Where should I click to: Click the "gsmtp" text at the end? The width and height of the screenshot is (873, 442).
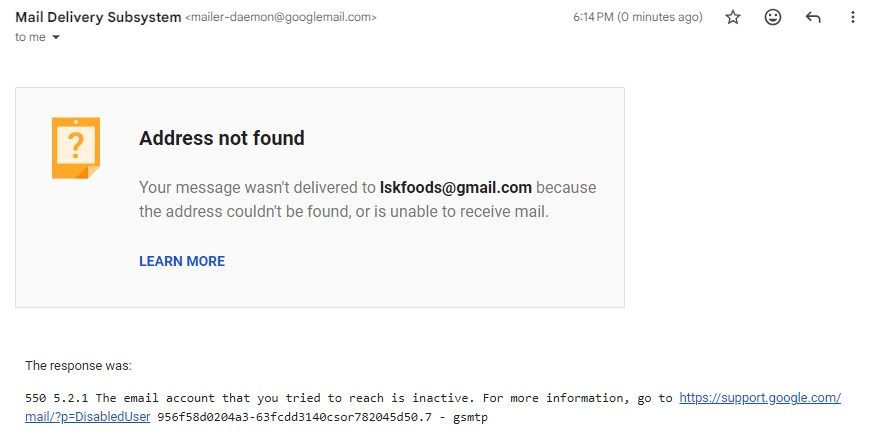coord(468,416)
